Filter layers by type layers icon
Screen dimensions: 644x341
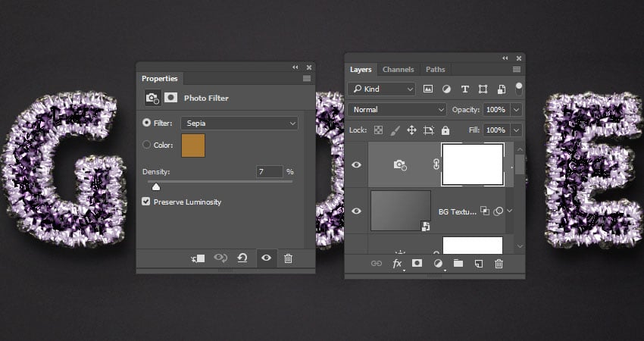[x=465, y=89]
